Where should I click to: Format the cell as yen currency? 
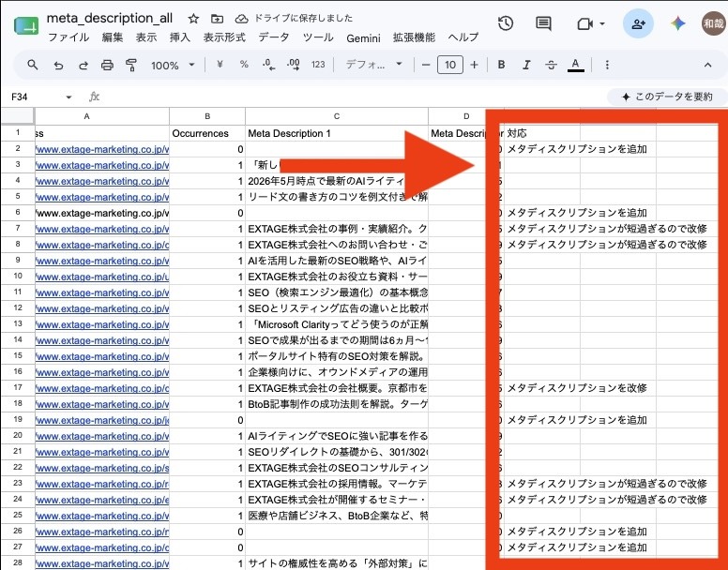point(220,65)
